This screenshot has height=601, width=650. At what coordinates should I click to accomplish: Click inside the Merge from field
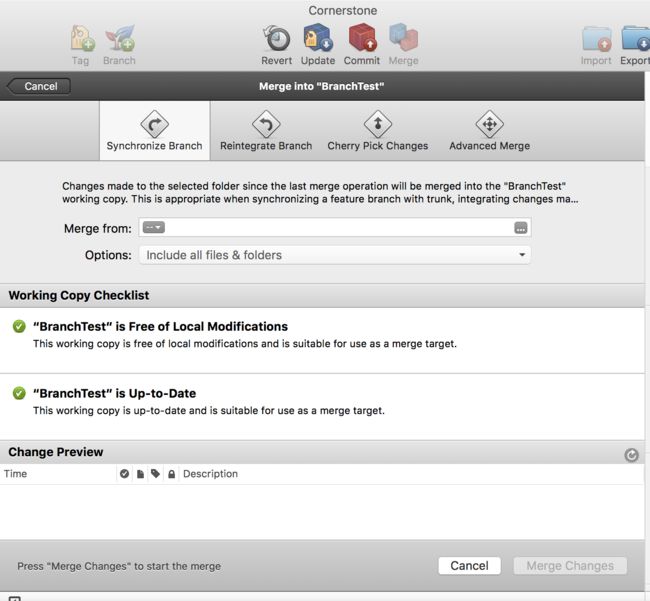(335, 228)
